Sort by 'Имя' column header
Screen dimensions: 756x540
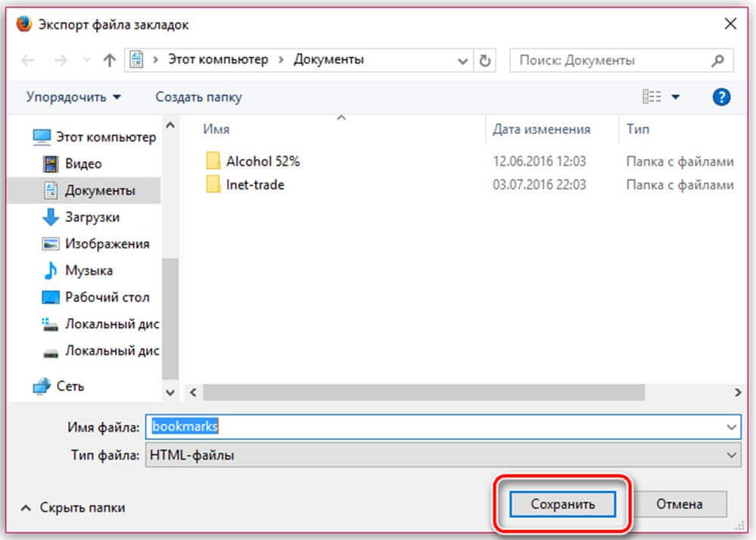coord(216,130)
